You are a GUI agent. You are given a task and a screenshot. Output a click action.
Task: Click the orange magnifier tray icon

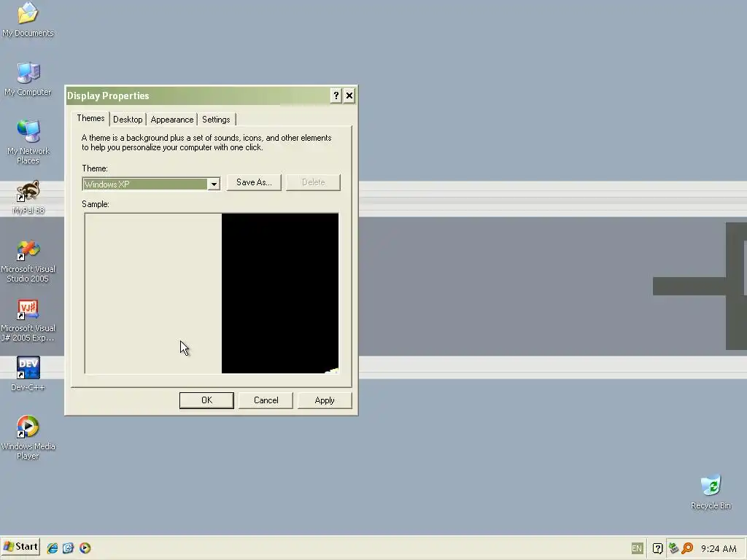tap(687, 548)
